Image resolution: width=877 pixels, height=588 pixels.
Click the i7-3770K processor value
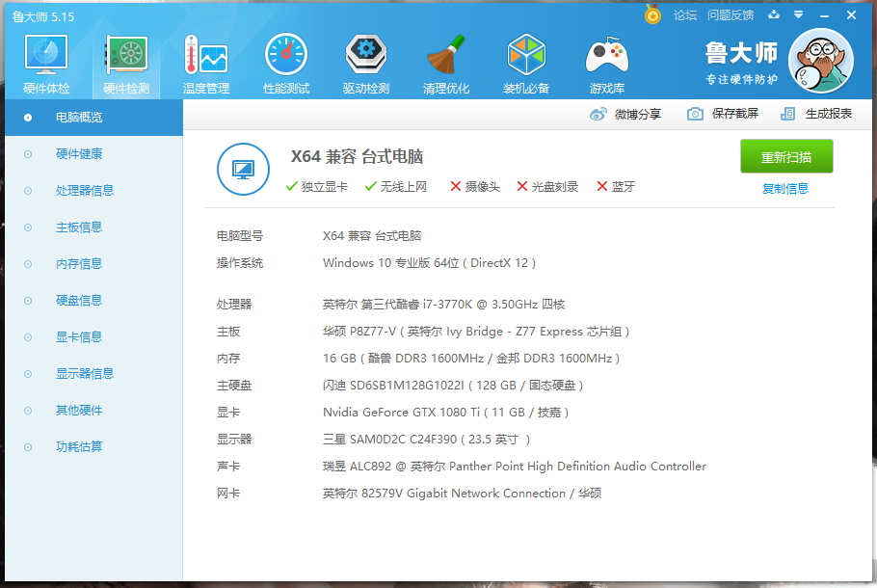tap(443, 305)
